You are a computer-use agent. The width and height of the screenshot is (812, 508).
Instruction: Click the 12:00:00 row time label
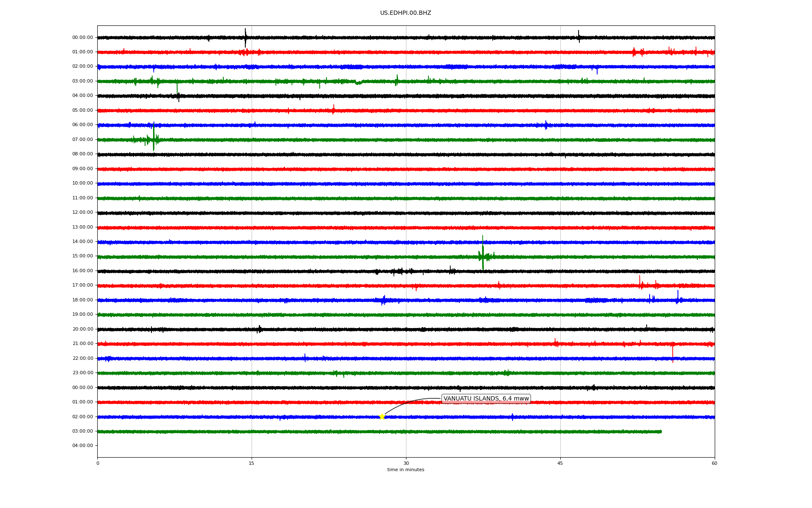click(82, 213)
